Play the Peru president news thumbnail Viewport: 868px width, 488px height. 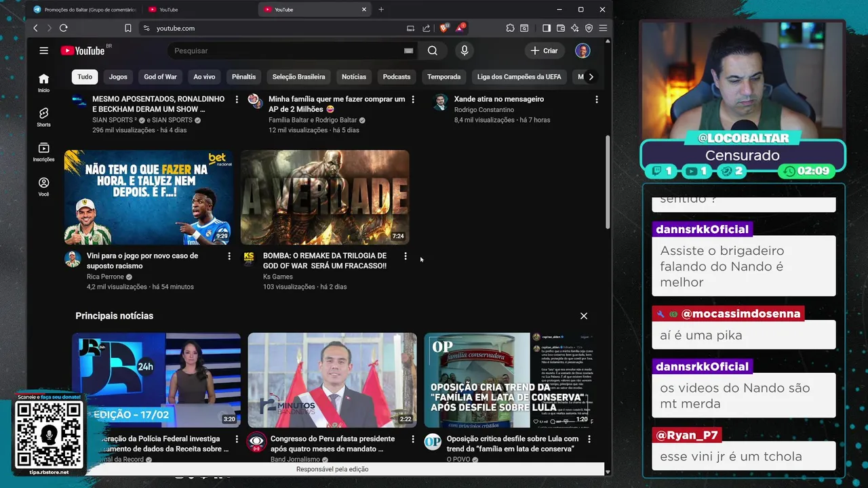[332, 380]
